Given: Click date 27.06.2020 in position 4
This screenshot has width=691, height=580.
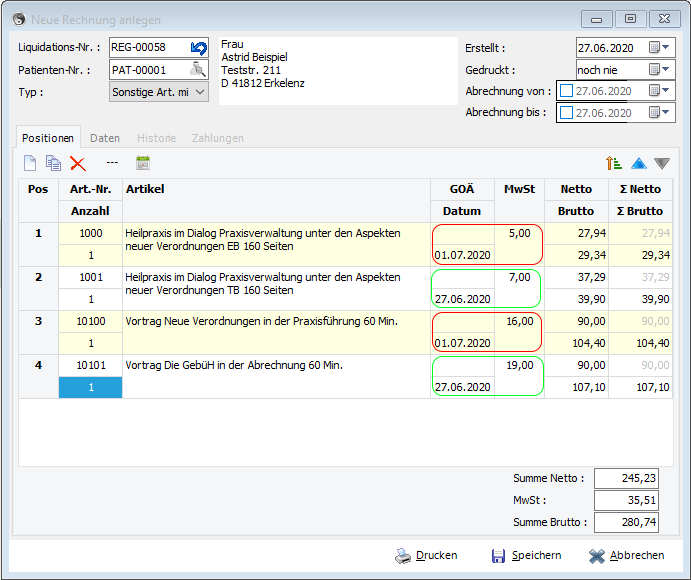Looking at the screenshot, I should tap(462, 387).
